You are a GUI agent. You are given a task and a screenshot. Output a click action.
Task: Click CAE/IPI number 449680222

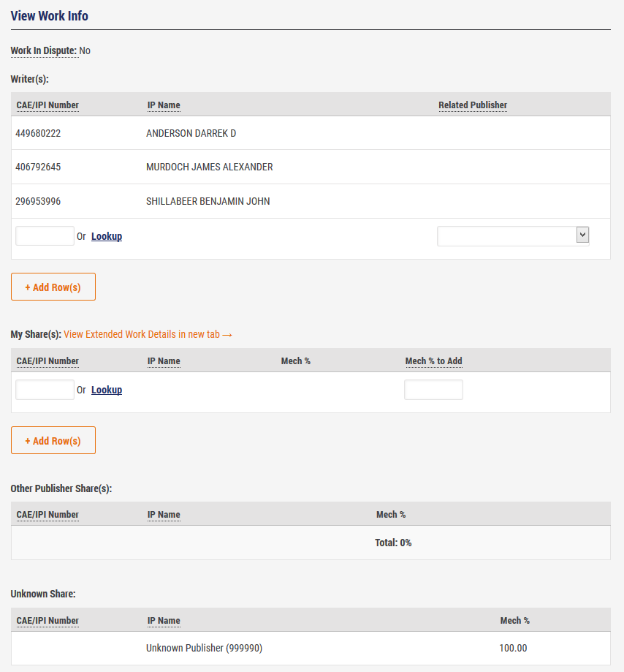(38, 134)
